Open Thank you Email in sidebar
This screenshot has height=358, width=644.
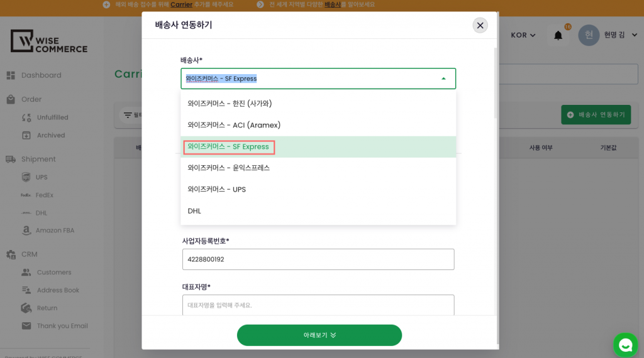pyautogui.click(x=62, y=326)
